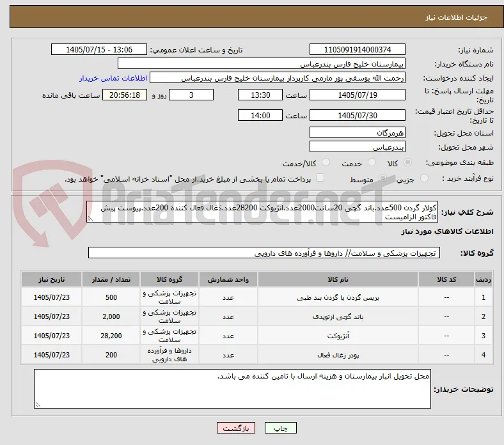Click the تعداد / مقدار column header
The image size is (504, 445).
[111, 279]
